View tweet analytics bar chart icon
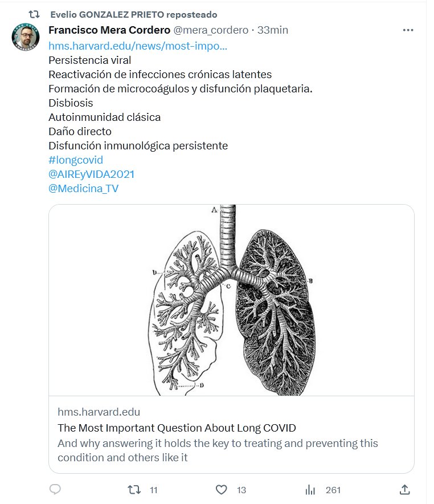This screenshot has width=434, height=504. pos(310,490)
